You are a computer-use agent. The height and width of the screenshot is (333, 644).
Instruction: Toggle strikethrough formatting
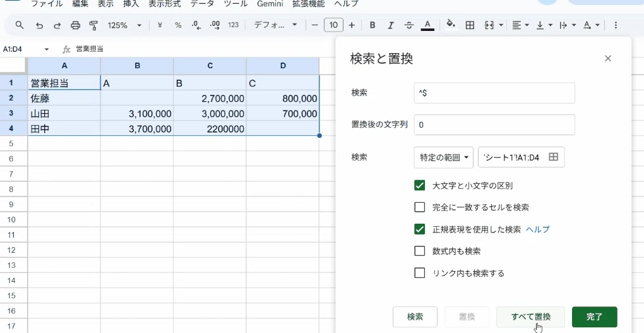(409, 25)
